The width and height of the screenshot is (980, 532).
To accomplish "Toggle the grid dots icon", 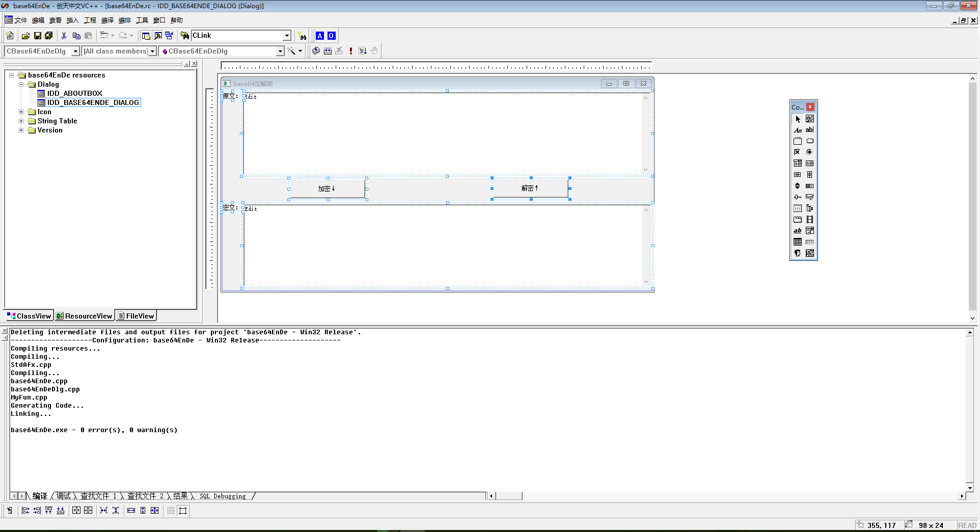I will coord(171,511).
